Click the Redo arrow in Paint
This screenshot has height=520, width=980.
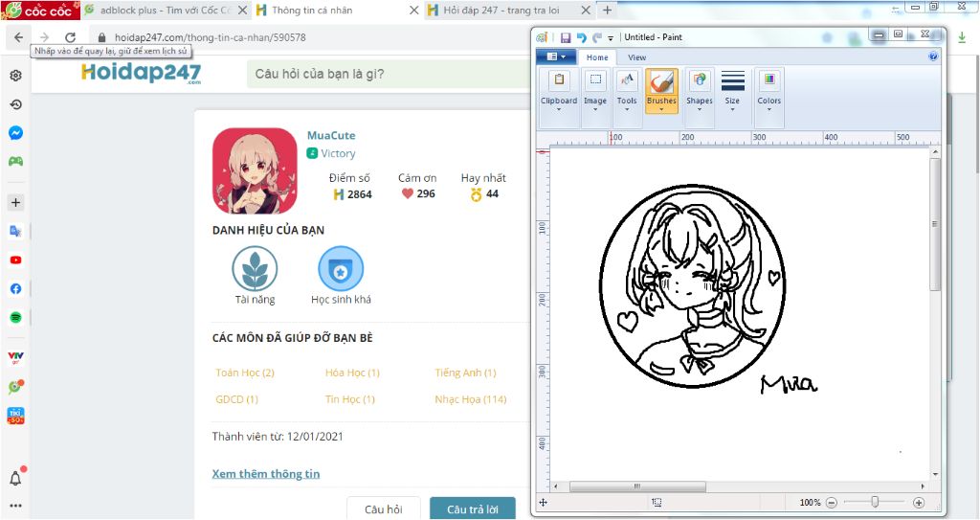(597, 37)
